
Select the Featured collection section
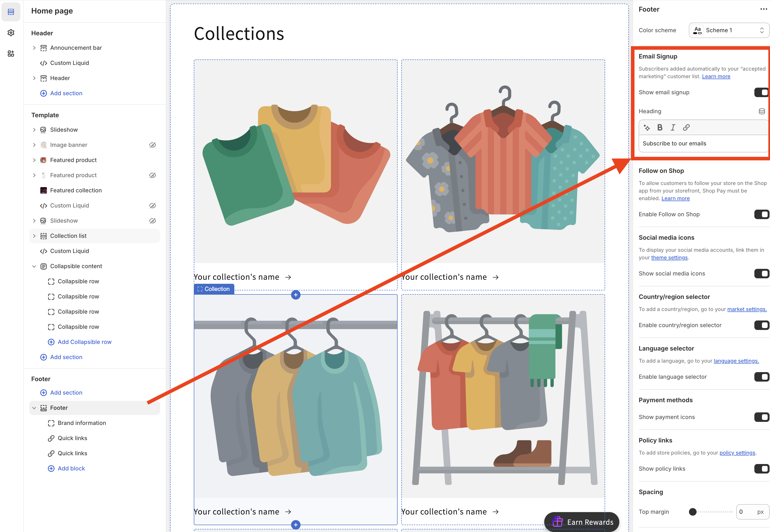(x=76, y=190)
